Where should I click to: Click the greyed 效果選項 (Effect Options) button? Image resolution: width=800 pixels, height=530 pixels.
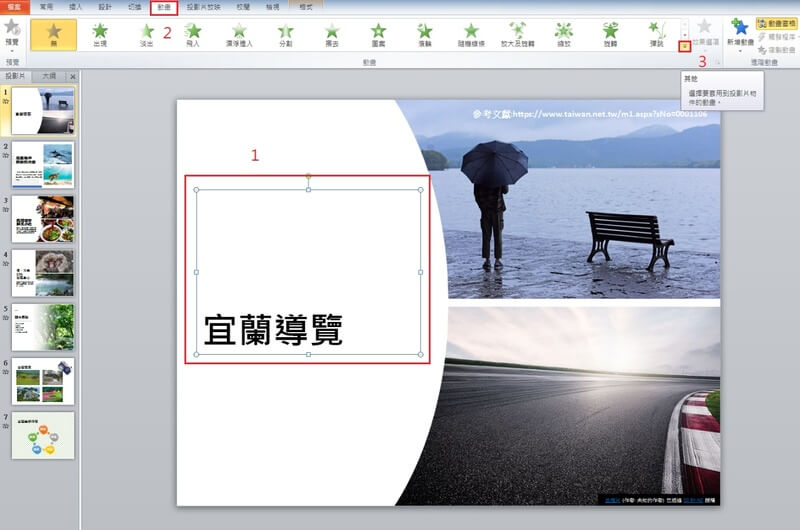click(x=705, y=33)
